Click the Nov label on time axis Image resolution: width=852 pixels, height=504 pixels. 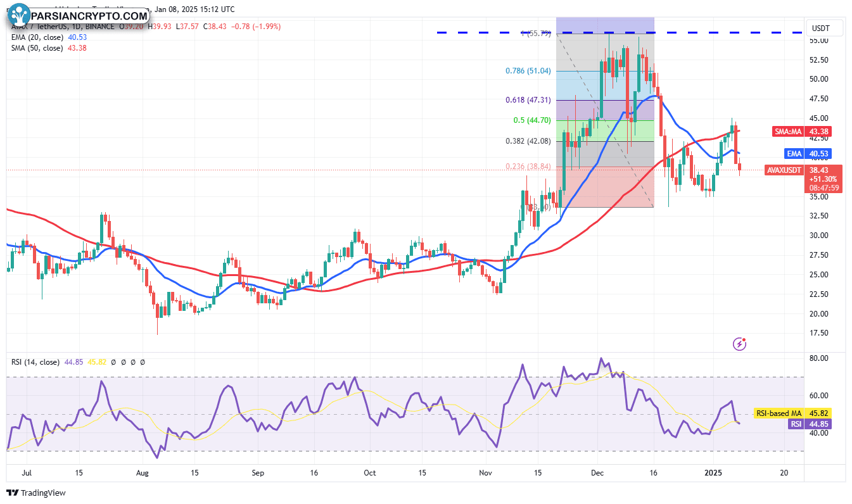tap(486, 473)
